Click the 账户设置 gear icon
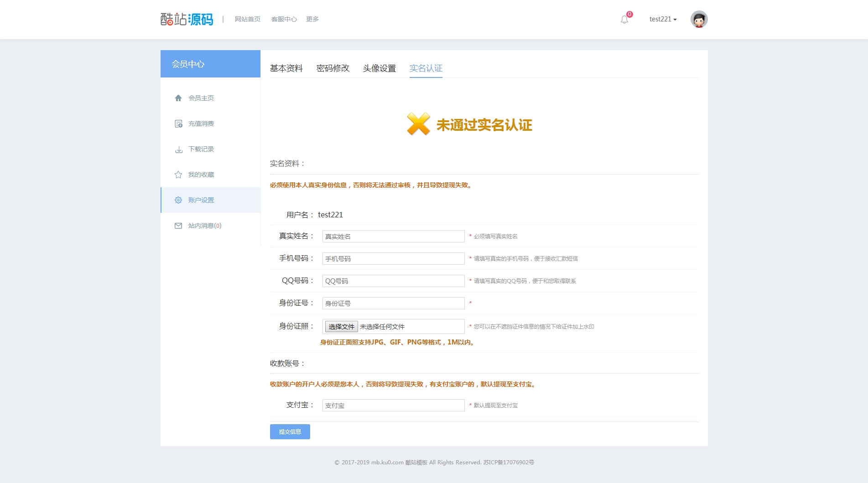 tap(178, 200)
